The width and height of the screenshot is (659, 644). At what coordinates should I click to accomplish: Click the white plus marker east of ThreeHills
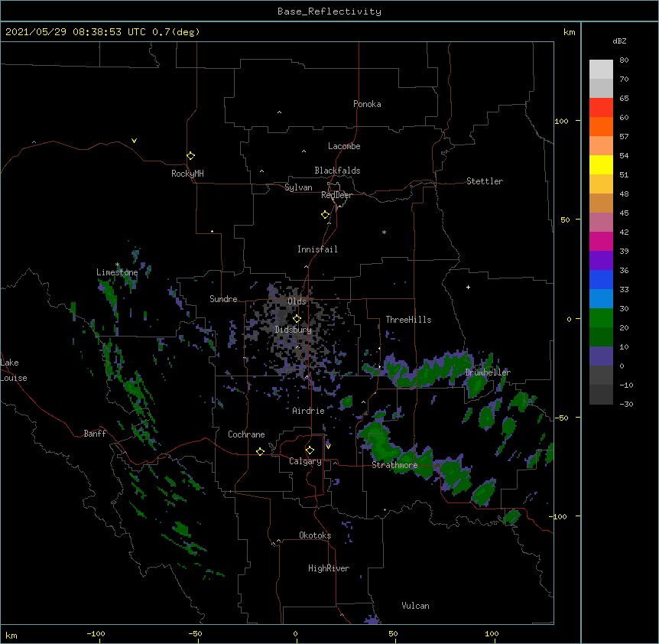tap(468, 287)
